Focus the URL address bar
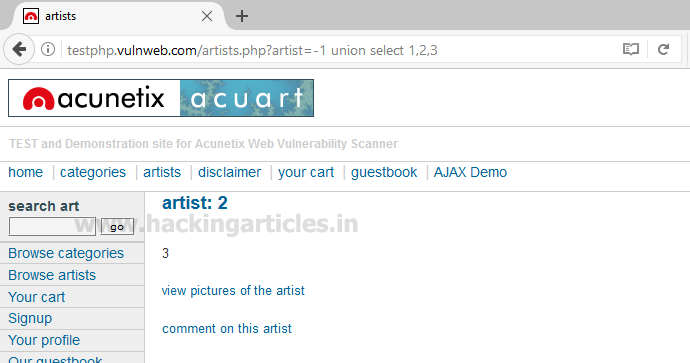The image size is (690, 363). click(339, 50)
